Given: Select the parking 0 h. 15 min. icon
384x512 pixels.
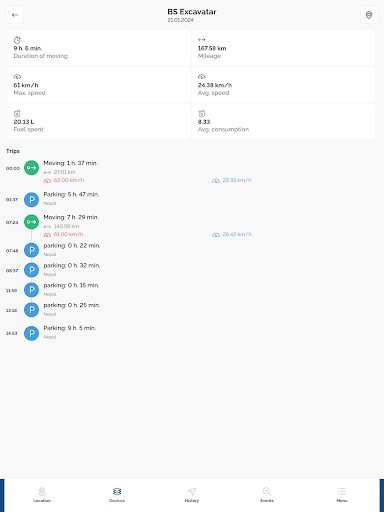Looking at the screenshot, I should (31, 290).
